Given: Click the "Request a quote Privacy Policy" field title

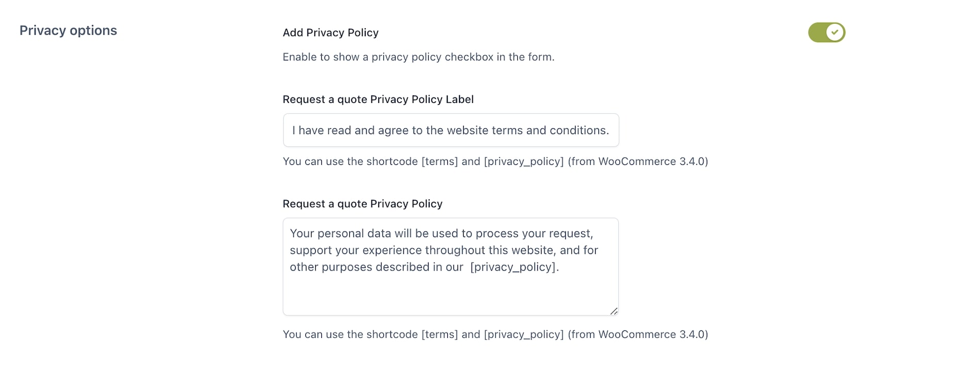Looking at the screenshot, I should point(363,204).
